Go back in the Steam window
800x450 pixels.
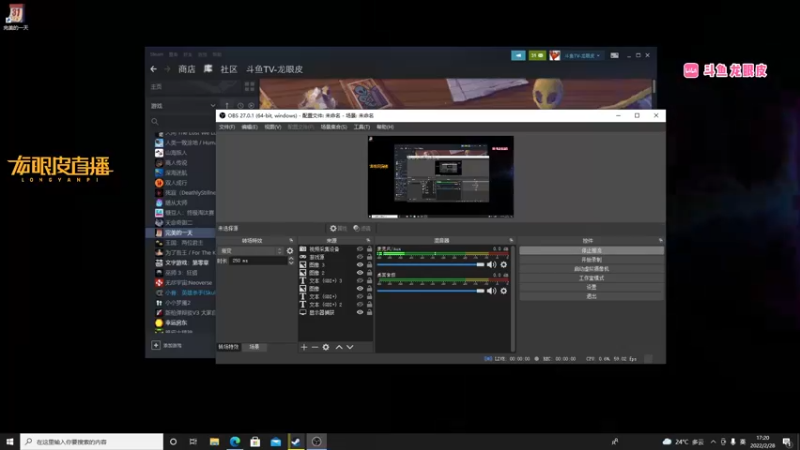coord(154,69)
